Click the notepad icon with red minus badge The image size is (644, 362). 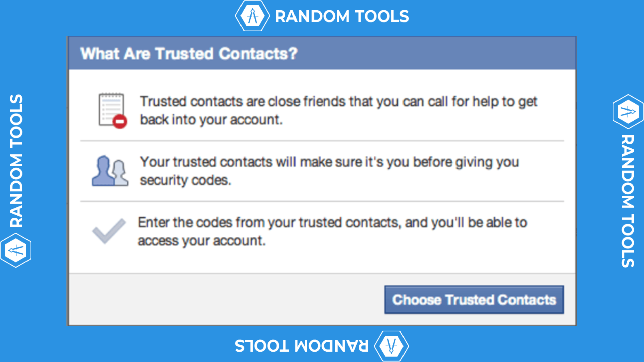(111, 109)
